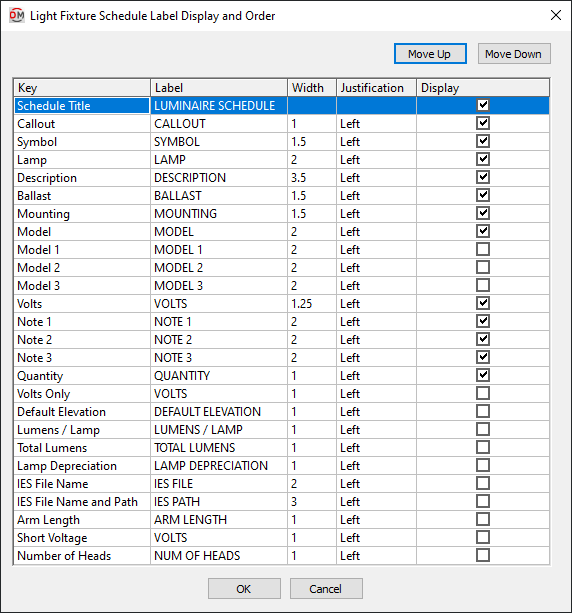
Task: Uncheck Display for the Schedule Title row
Action: click(483, 105)
